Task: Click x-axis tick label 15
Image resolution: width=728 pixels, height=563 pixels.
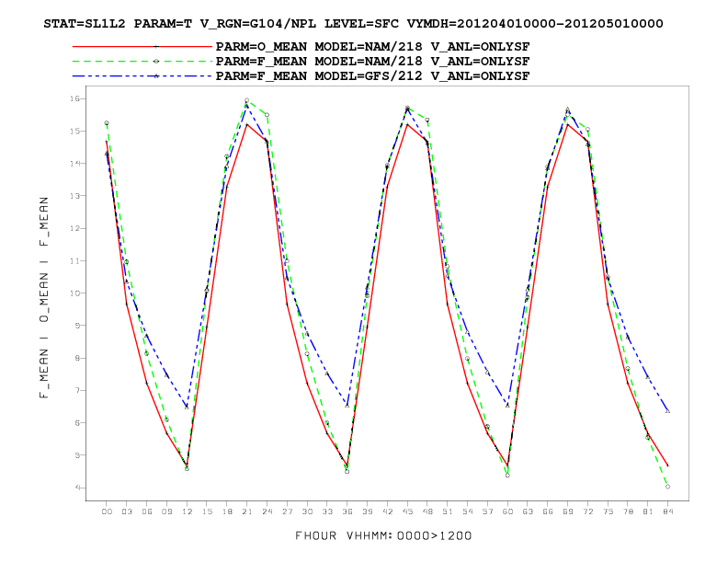Action: [x=207, y=511]
